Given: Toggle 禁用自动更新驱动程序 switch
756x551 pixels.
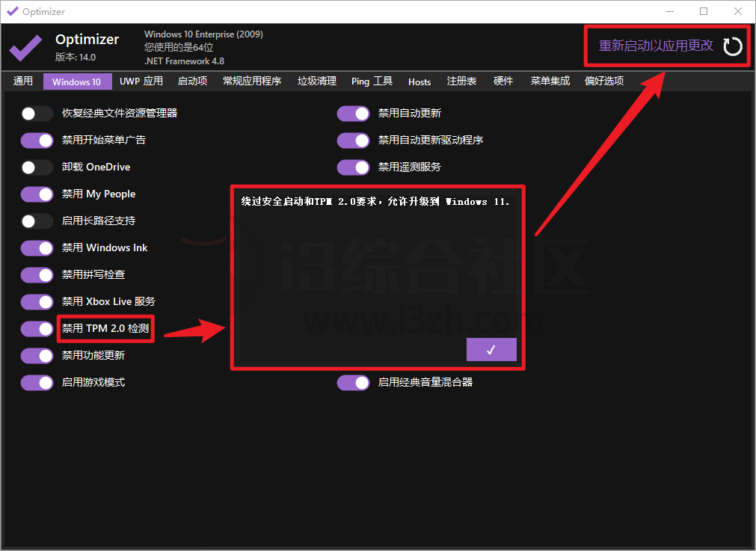Looking at the screenshot, I should [x=353, y=141].
